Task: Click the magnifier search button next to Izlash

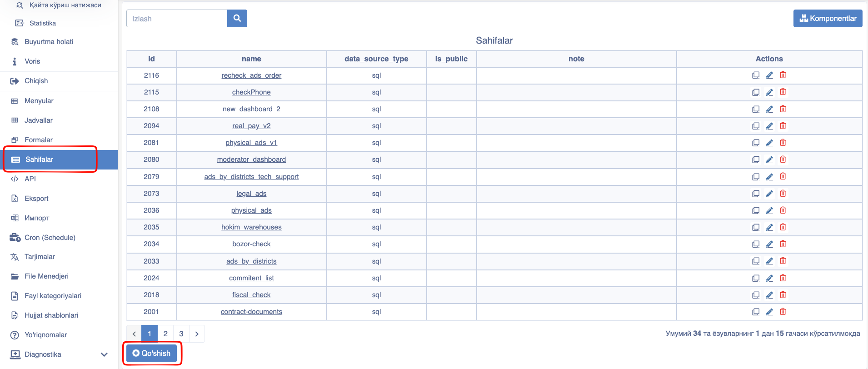Action: (237, 18)
